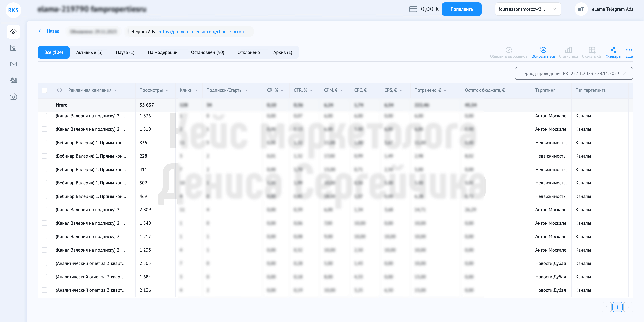Open the analytics chart sidebar icon

pyautogui.click(x=13, y=80)
